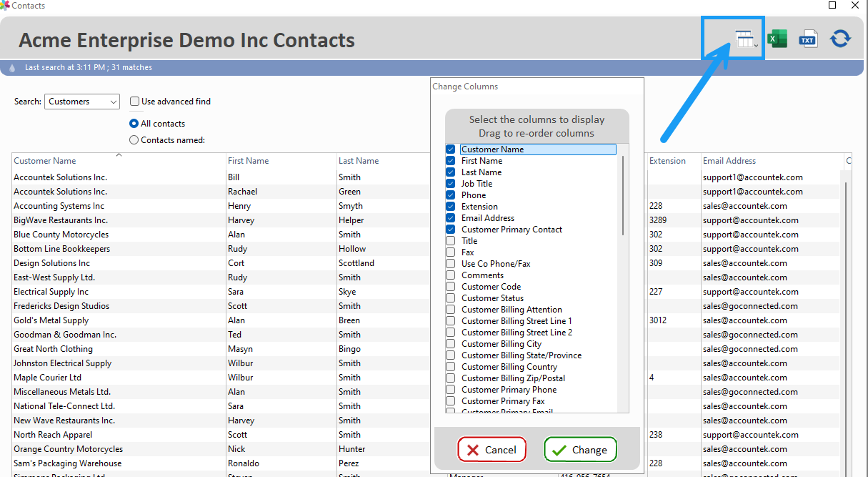Enable Use Co Phone/Fax column
868x477 pixels.
(x=451, y=264)
